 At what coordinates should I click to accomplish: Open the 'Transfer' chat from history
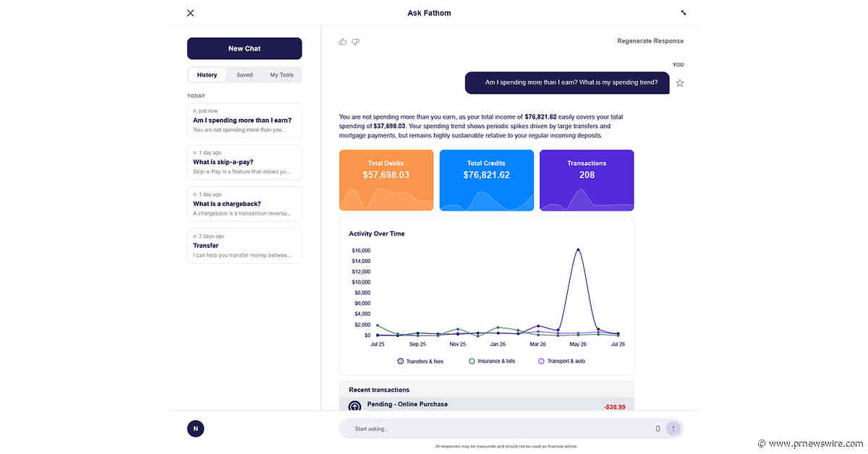[x=244, y=246]
